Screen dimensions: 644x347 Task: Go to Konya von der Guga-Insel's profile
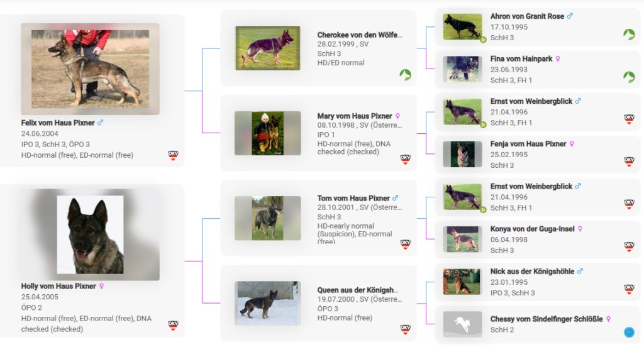click(x=532, y=229)
